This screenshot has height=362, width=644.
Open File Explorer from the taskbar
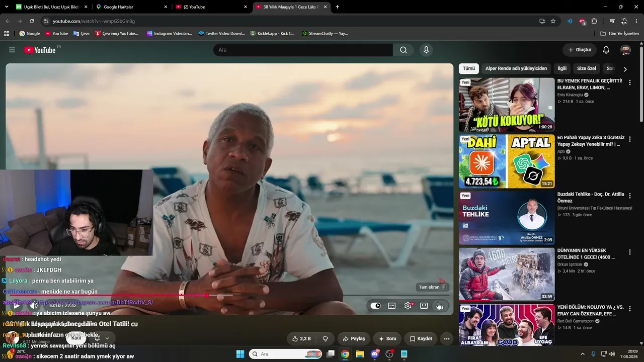(x=360, y=354)
